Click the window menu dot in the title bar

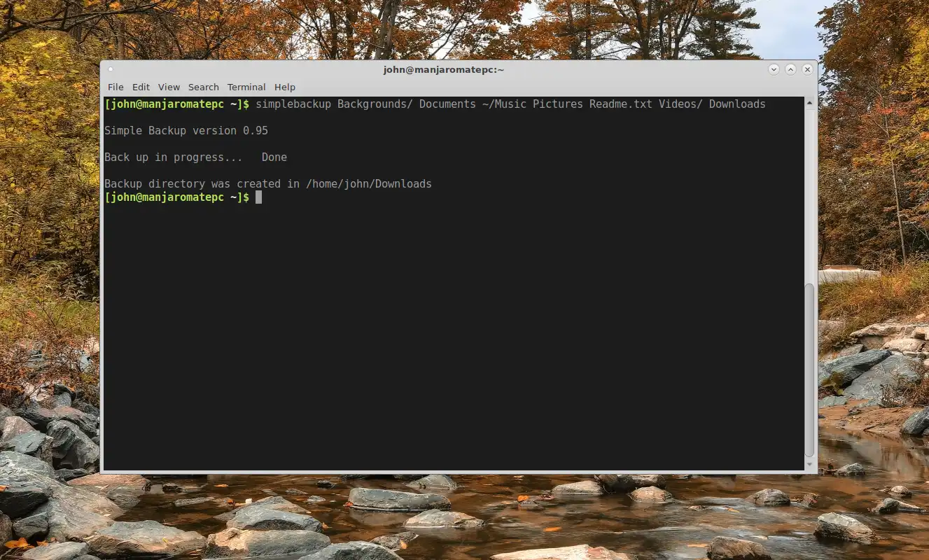tap(111, 69)
